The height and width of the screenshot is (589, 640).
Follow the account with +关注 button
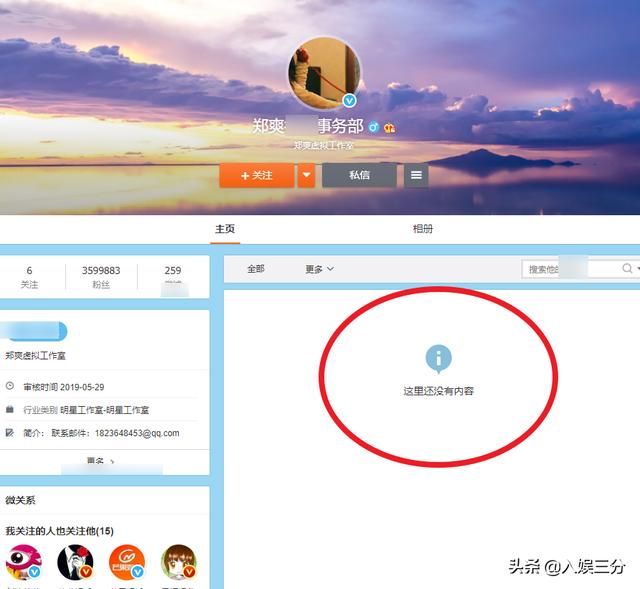tap(257, 175)
